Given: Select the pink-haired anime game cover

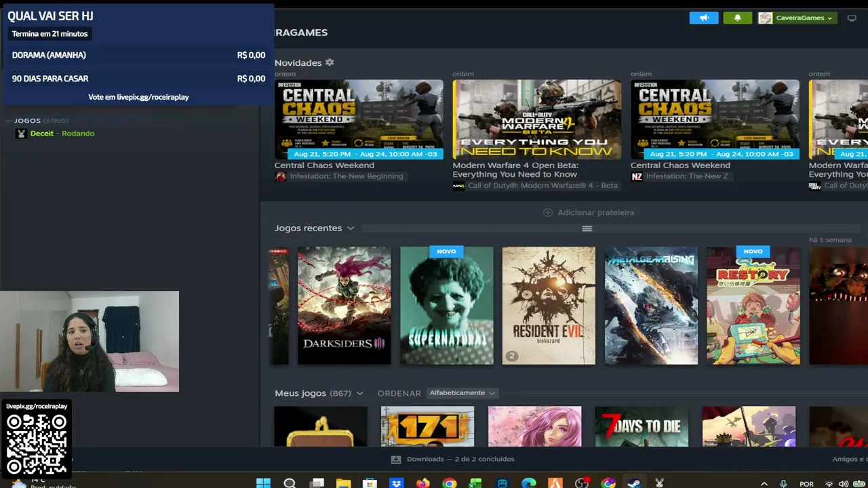Looking at the screenshot, I should point(534,426).
